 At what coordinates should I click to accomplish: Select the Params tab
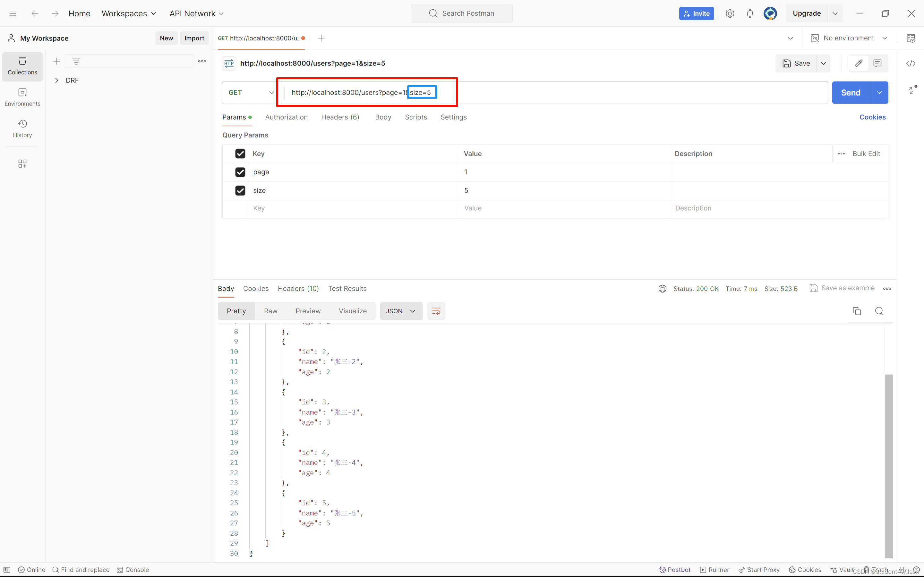[235, 117]
